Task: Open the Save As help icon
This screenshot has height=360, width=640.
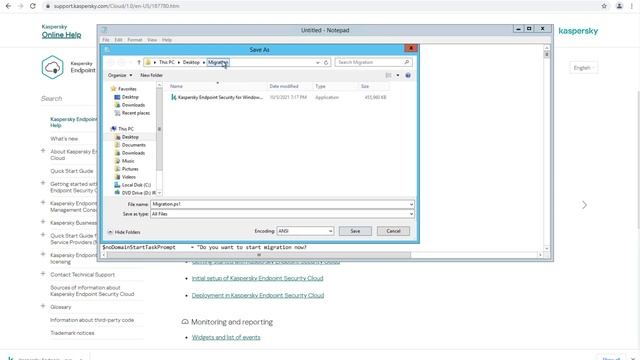Action: [408, 75]
